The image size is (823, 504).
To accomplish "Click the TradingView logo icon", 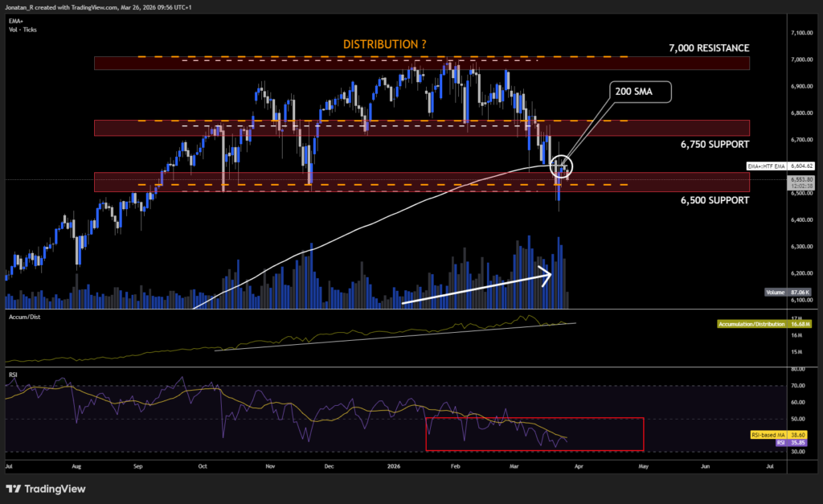I will tap(14, 489).
